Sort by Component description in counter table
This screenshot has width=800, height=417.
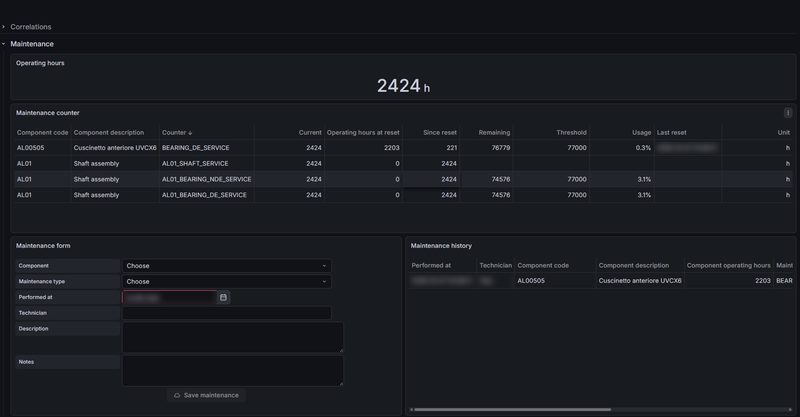tap(109, 133)
